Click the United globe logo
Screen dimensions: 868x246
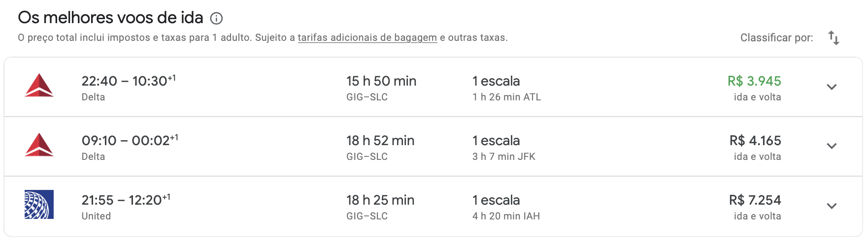click(x=39, y=205)
